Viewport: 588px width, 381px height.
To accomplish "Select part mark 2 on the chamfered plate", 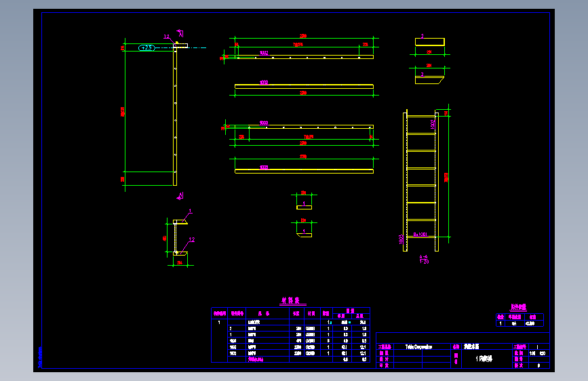I will tap(423, 75).
